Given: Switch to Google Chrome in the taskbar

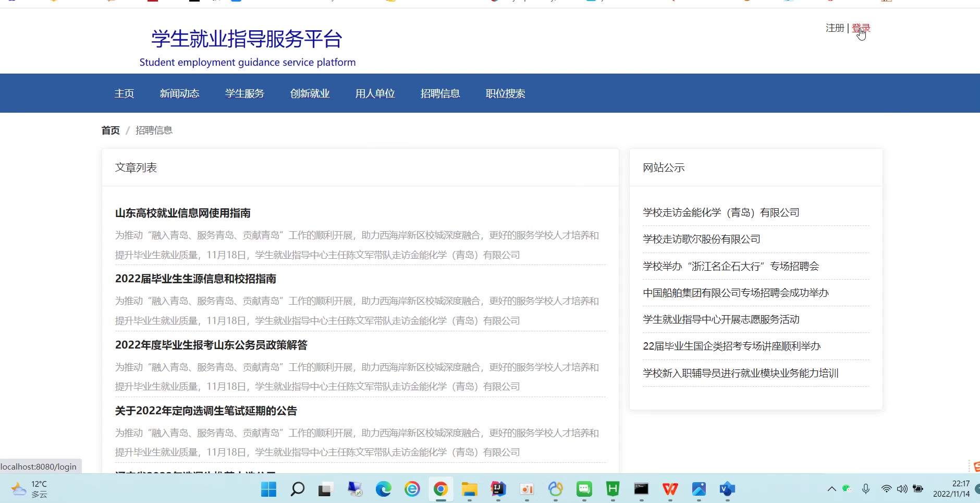Looking at the screenshot, I should 440,489.
